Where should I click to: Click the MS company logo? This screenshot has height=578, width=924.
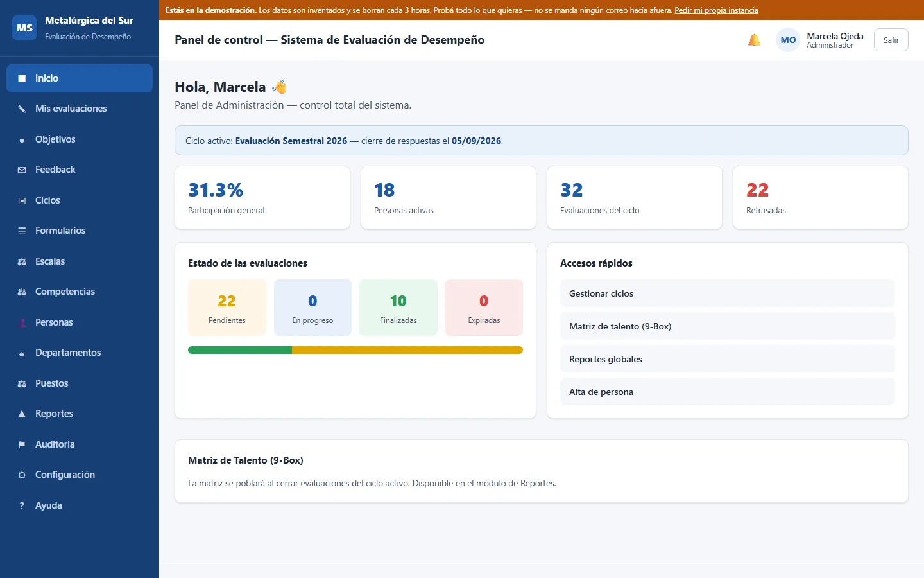coord(24,28)
